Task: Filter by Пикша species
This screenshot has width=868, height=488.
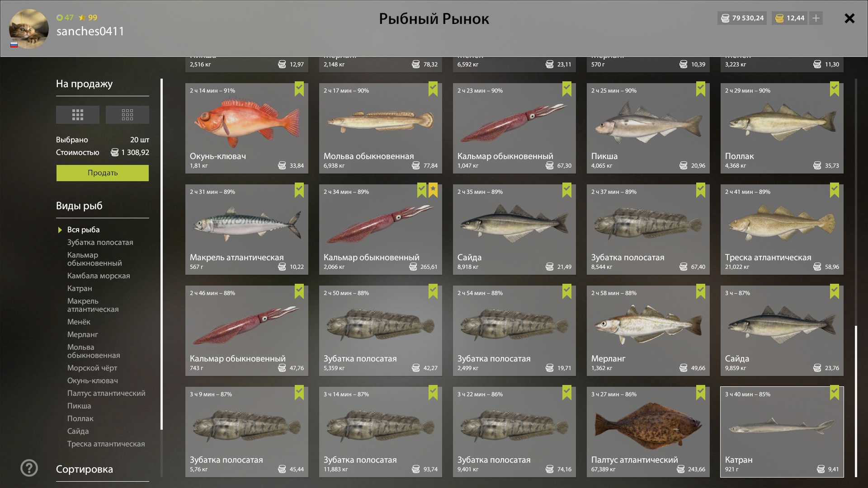Action: pos(79,406)
